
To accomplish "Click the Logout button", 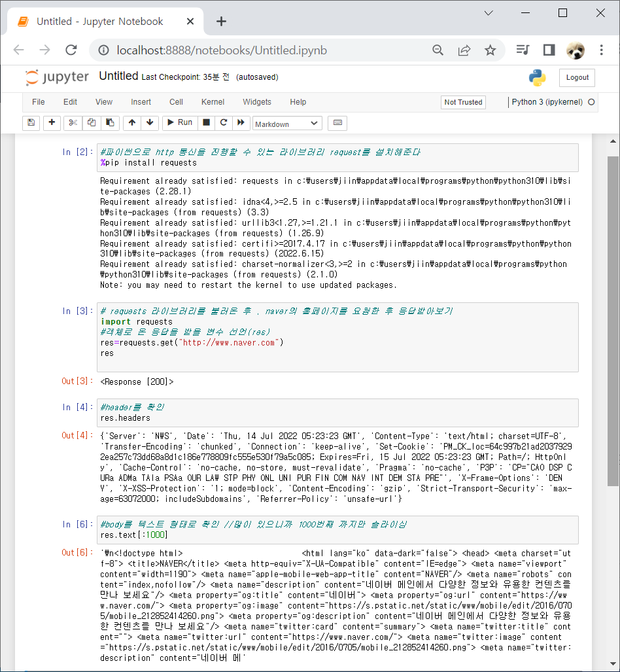I will [577, 78].
